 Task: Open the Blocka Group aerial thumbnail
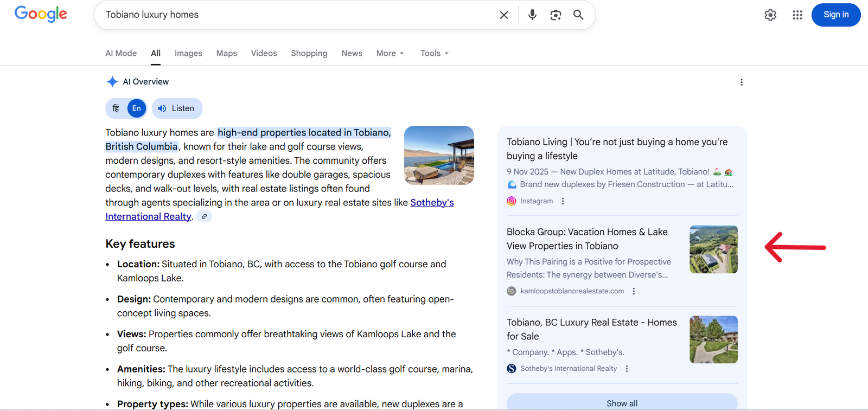[713, 249]
